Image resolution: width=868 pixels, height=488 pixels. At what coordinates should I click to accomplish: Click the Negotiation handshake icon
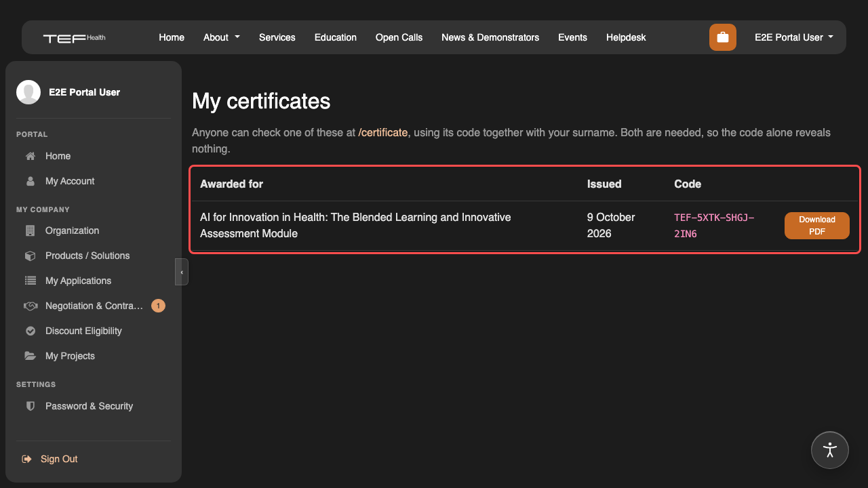click(30, 306)
